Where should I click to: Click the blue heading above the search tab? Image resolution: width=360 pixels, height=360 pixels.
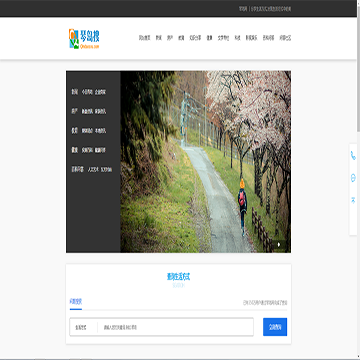click(x=178, y=277)
